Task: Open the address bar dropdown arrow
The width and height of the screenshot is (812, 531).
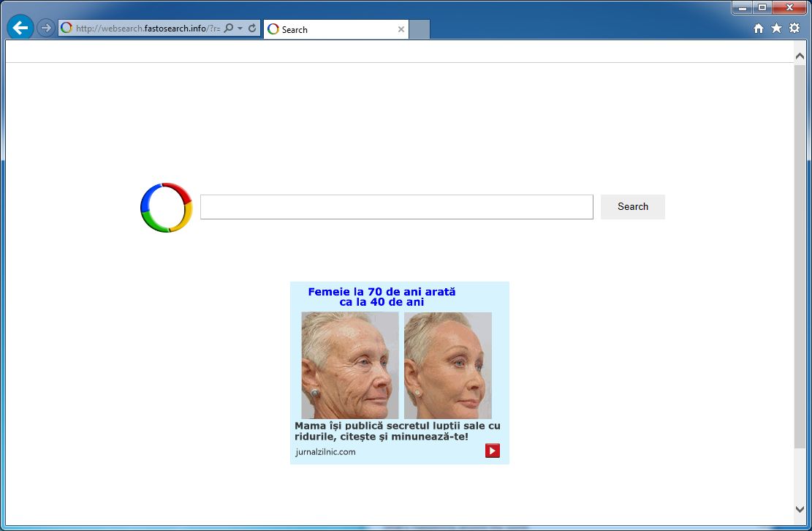Action: [x=240, y=29]
